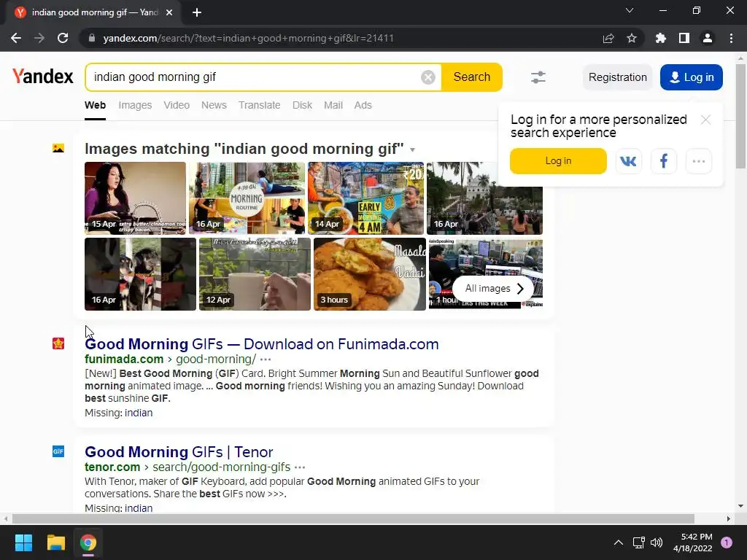Switch to Images tab
Screen dimensions: 747x560
pos(135,105)
